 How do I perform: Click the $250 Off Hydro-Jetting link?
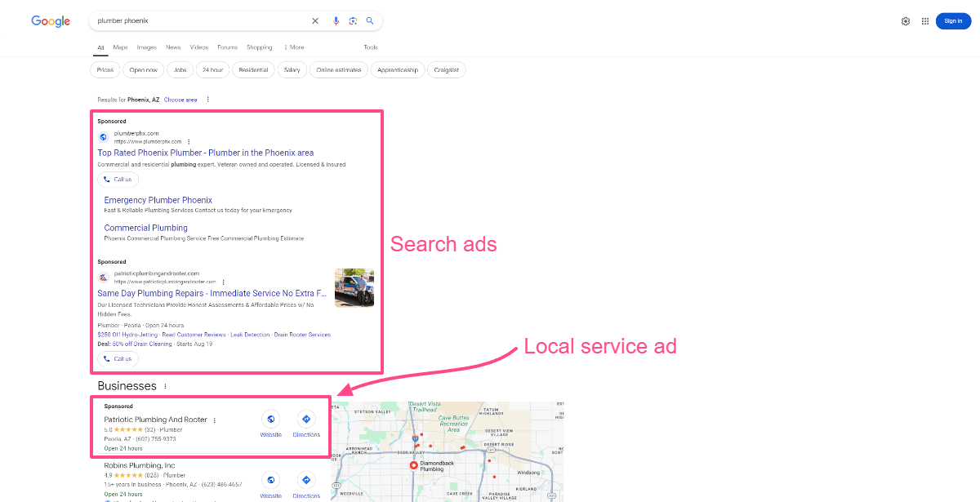pos(128,335)
